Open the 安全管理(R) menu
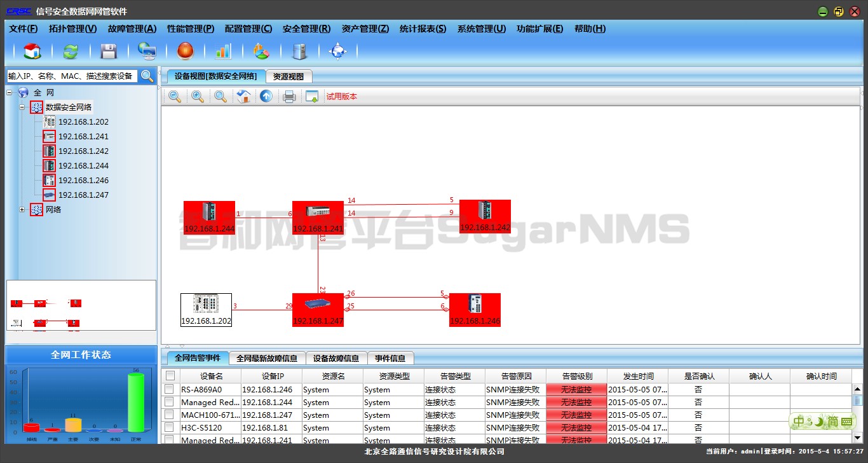The width and height of the screenshot is (868, 463). [x=307, y=29]
